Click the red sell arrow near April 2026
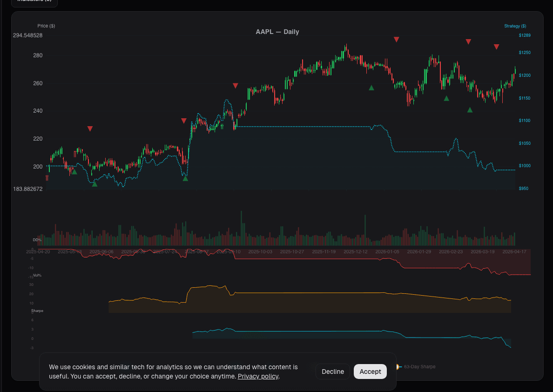Screen dimensions: 553x392 pyautogui.click(x=496, y=46)
